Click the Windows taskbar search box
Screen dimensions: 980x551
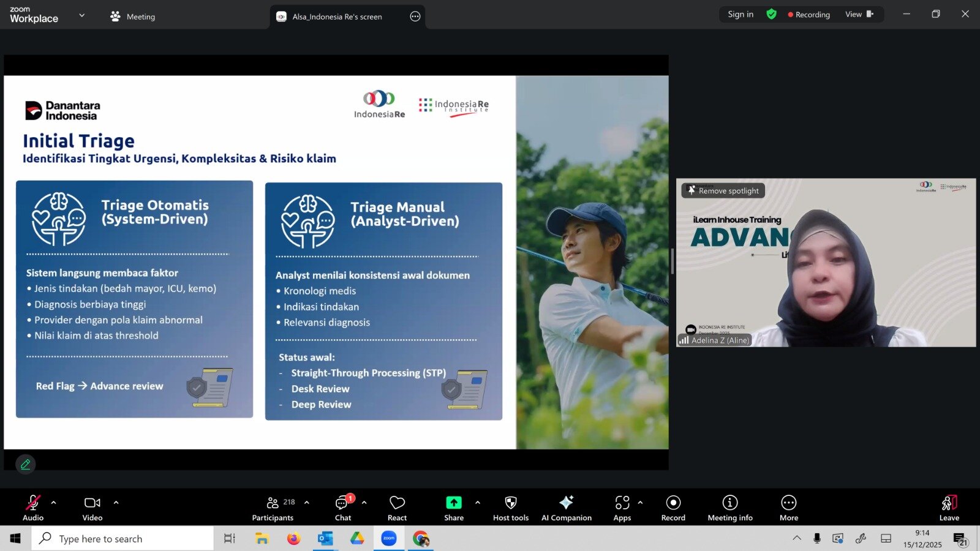[x=123, y=539]
